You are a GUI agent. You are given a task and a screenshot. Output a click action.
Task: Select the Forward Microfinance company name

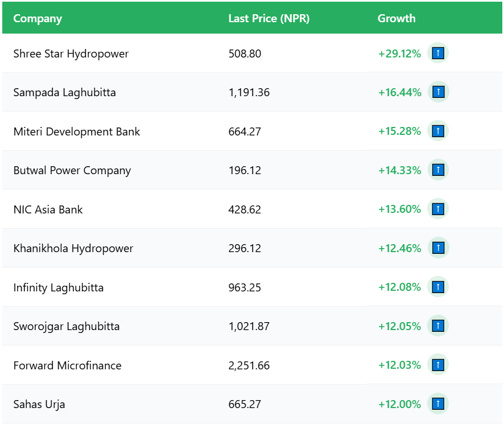[x=67, y=365]
